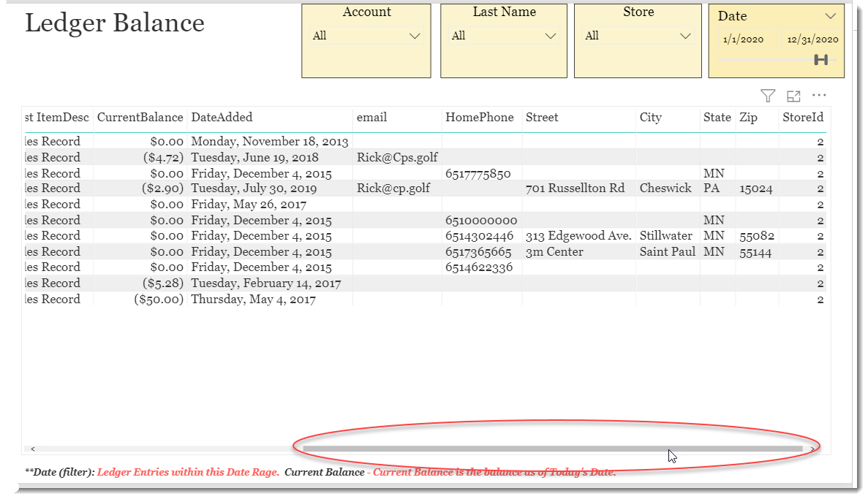Select phone number 6514622336
The width and height of the screenshot is (868, 499).
tap(479, 267)
